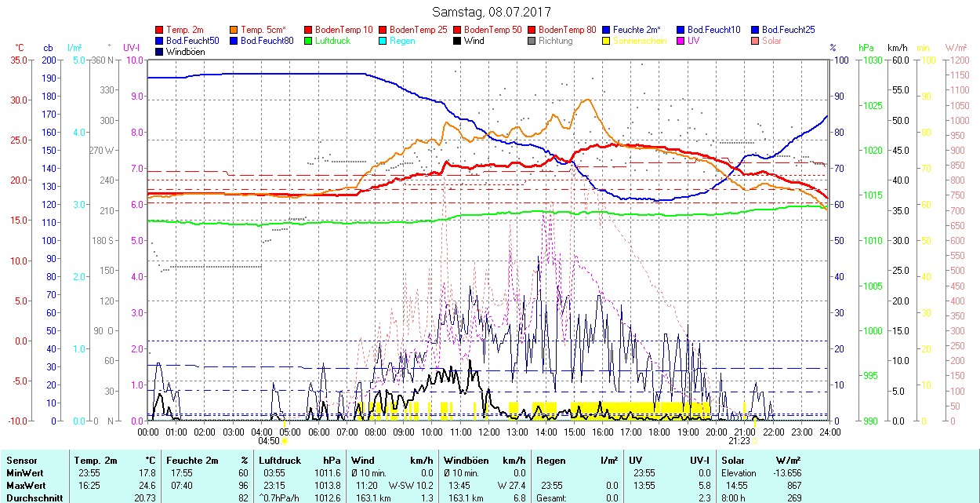The height and width of the screenshot is (503, 980).
Task: Click the dark navy Windböen legend square
Action: coord(160,52)
